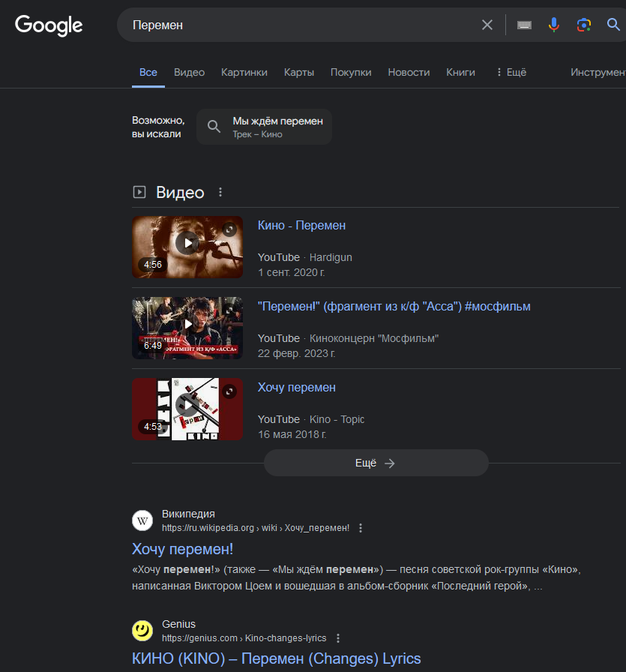626x672 pixels.
Task: Open the Инструменты search tools
Action: click(x=598, y=73)
